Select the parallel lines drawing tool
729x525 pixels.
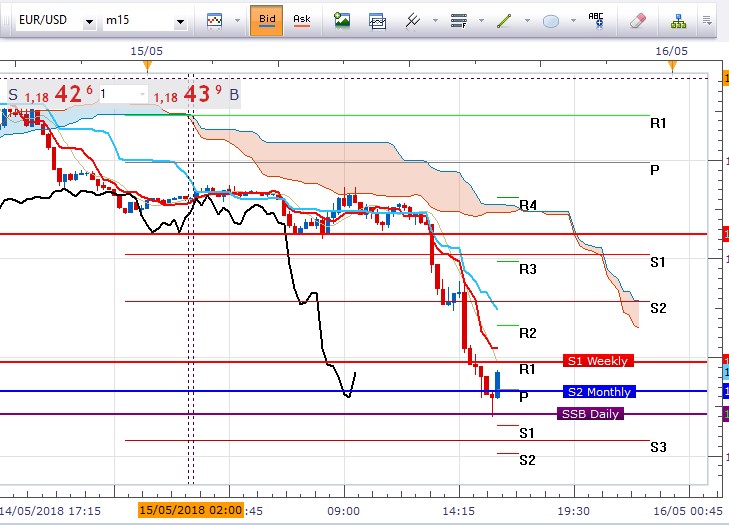412,21
